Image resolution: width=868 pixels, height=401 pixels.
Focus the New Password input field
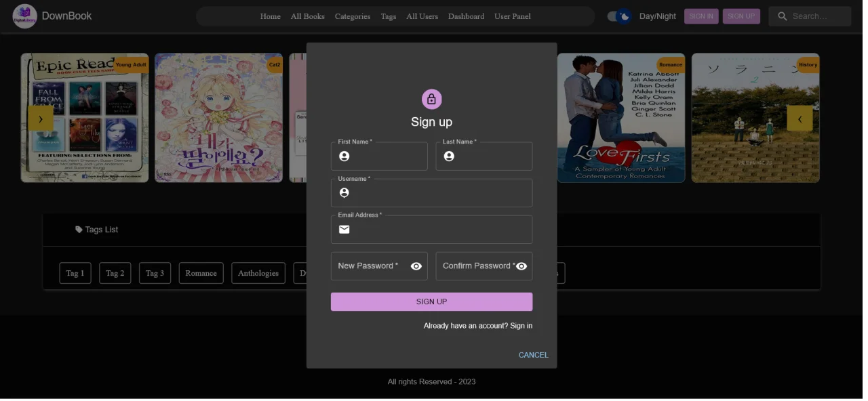(x=379, y=266)
